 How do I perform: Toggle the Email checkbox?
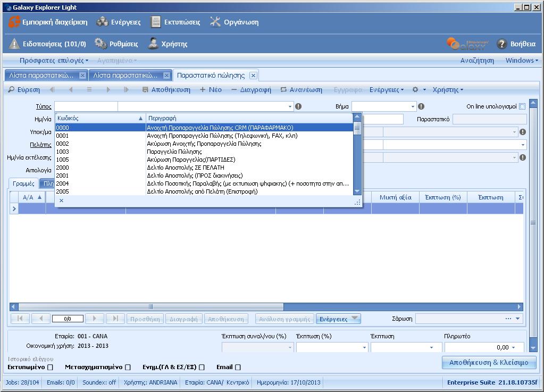(238, 367)
